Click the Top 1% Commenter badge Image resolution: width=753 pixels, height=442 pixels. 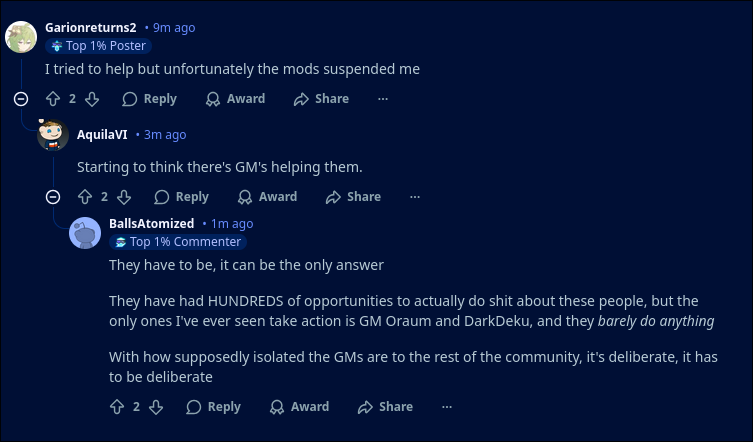click(178, 242)
